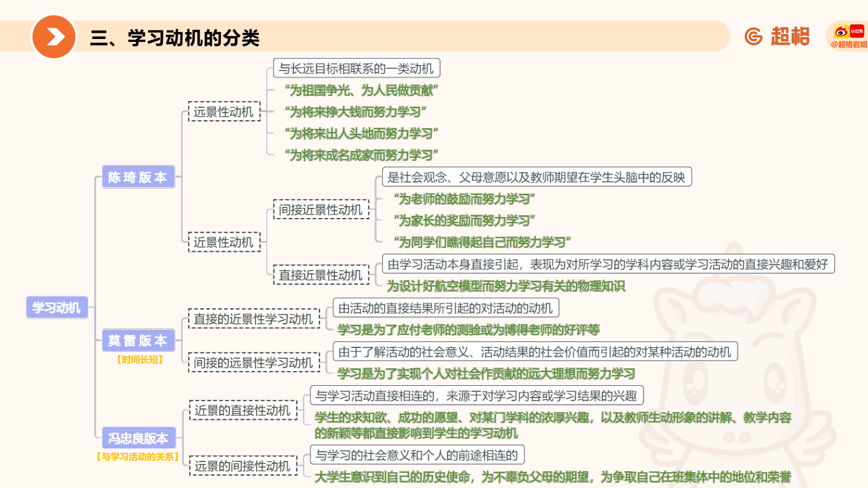Click the 【时间长短】 yellow label
Screen dimensions: 868x488
click(x=139, y=360)
